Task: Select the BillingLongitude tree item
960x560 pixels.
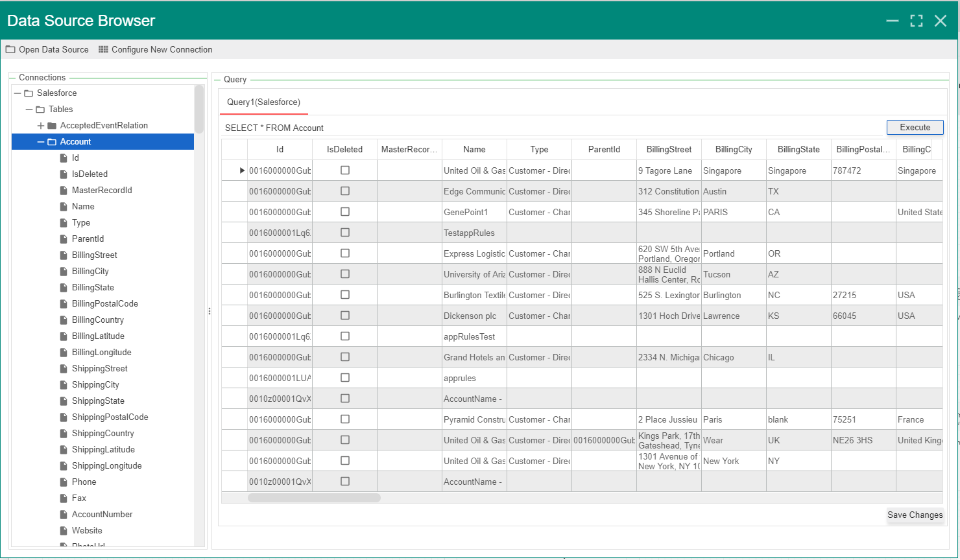Action: (102, 353)
